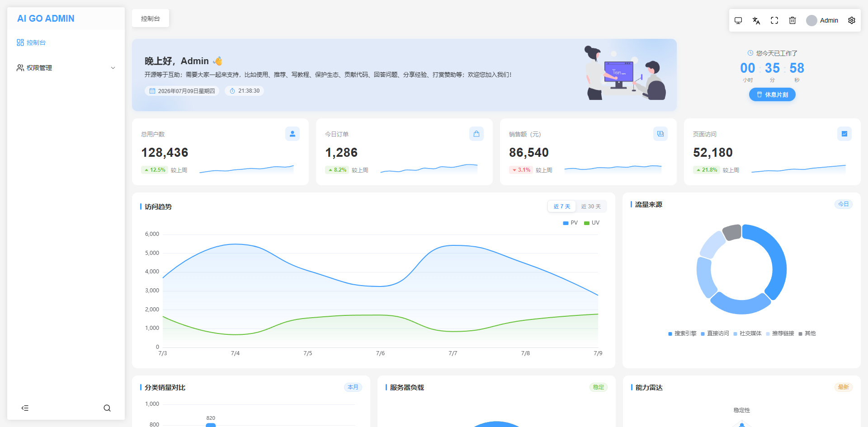This screenshot has height=427, width=868.
Task: Click the 12.5% growth badge
Action: point(155,170)
